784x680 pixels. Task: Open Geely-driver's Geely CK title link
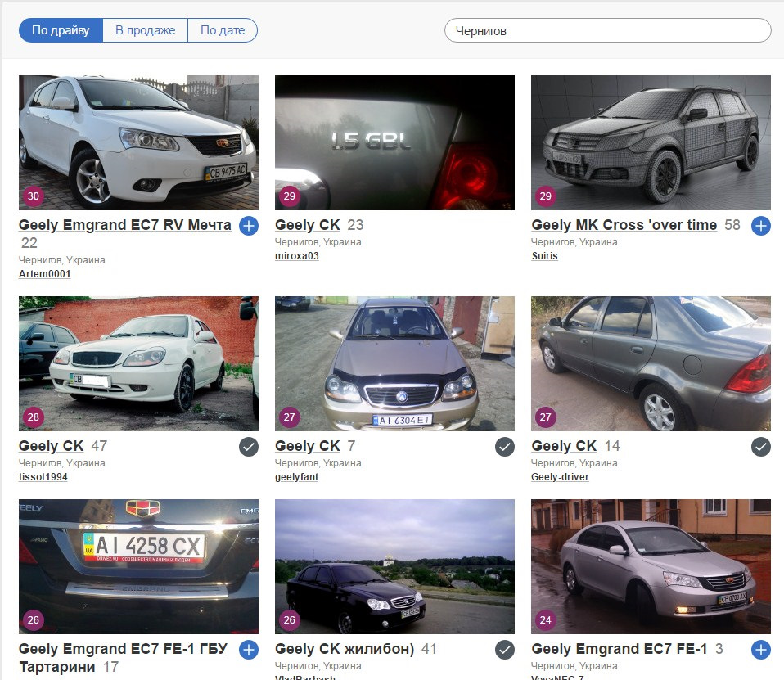click(564, 446)
